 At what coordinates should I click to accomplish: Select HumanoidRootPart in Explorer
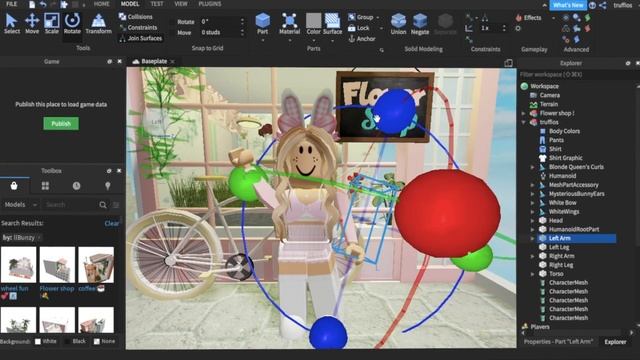(573, 229)
